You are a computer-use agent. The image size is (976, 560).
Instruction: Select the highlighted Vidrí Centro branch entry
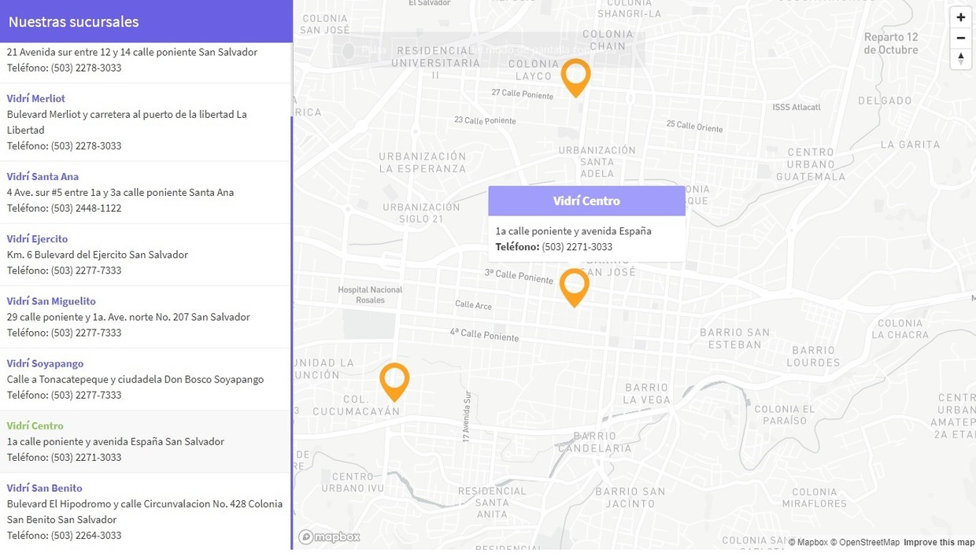pos(35,426)
